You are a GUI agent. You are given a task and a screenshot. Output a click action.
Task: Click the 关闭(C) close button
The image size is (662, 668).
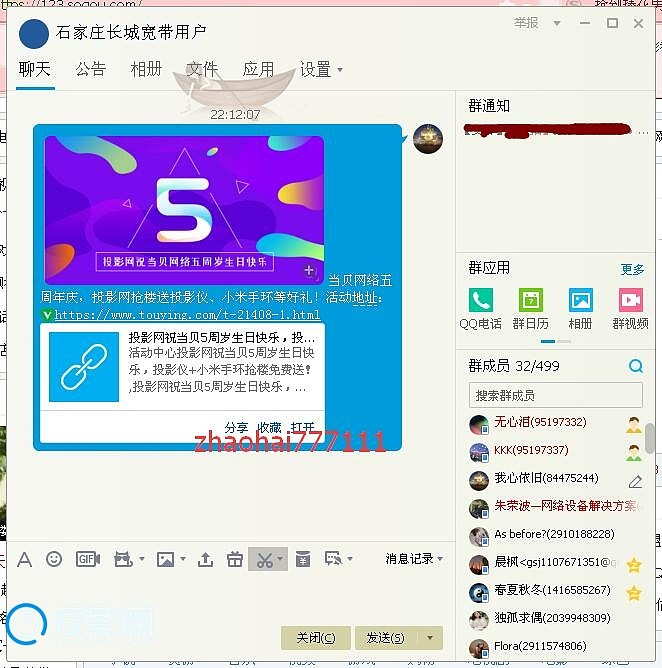(x=315, y=637)
